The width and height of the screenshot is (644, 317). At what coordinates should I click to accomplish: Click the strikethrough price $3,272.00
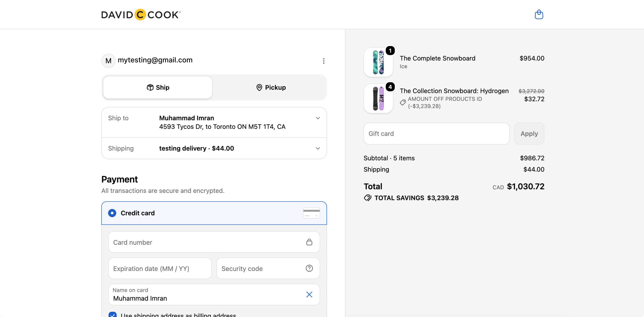tap(531, 91)
